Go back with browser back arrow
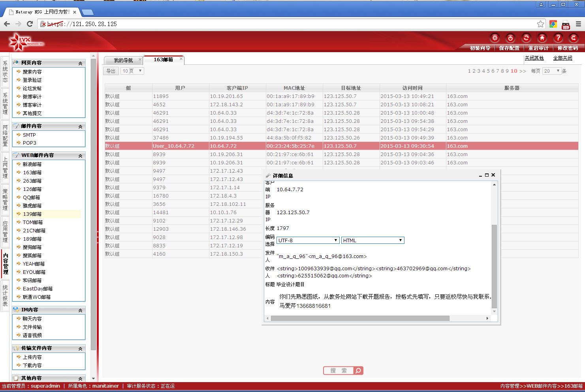 coord(7,24)
